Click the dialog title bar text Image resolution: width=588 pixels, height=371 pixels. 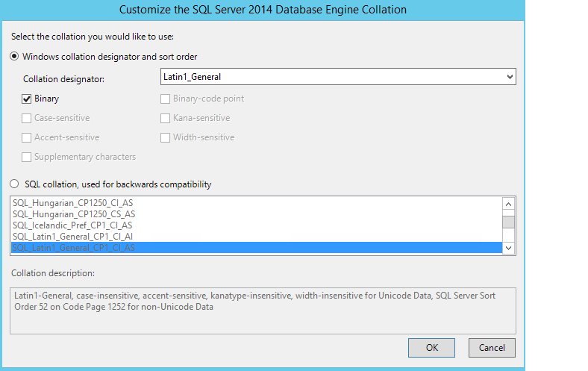click(263, 10)
